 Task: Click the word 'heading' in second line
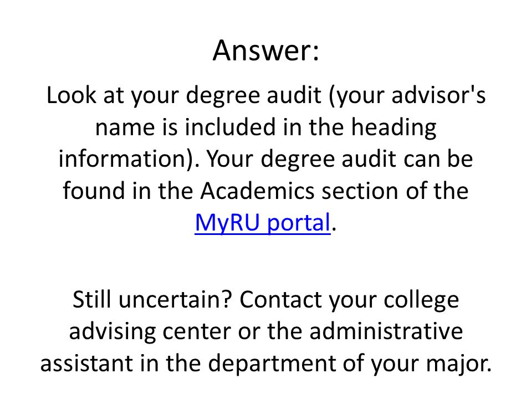pos(393,128)
